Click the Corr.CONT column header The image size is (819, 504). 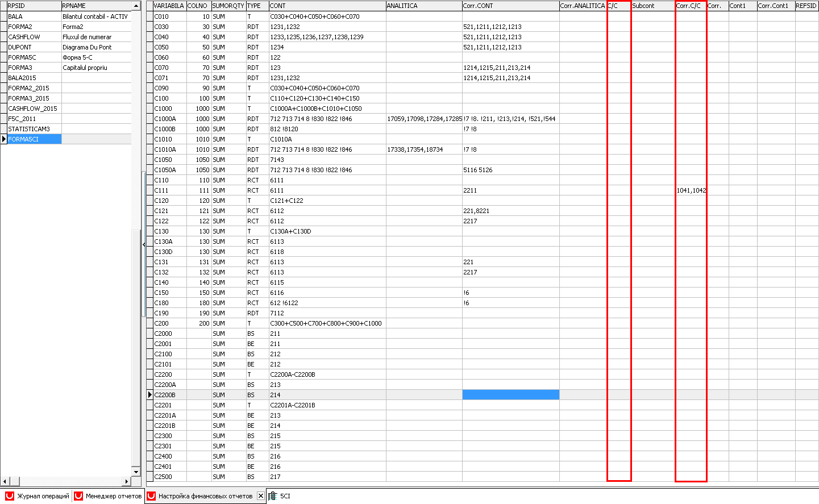pyautogui.click(x=510, y=6)
